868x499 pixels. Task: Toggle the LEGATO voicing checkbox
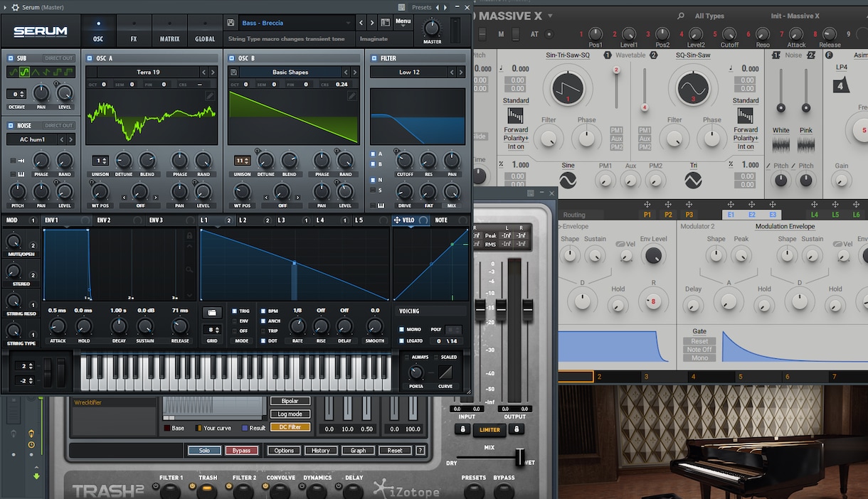click(401, 340)
